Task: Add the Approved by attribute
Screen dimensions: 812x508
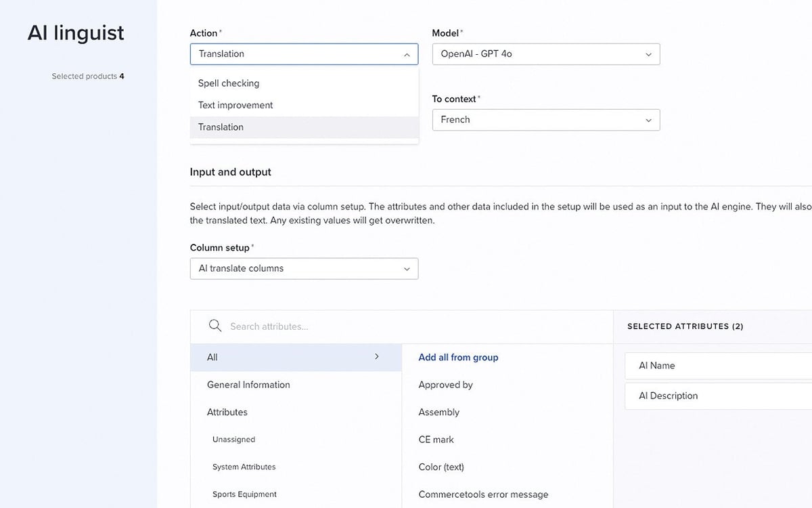Action: [x=445, y=385]
